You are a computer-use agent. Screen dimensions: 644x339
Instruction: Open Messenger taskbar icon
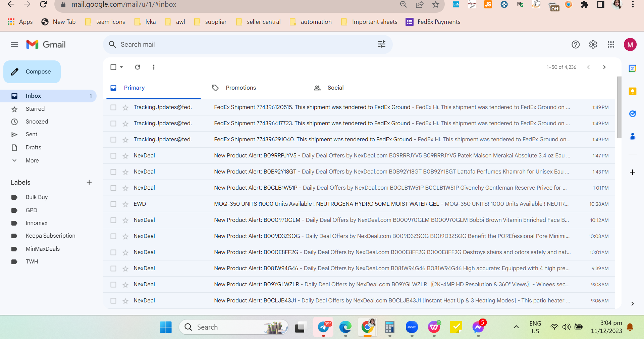478,327
